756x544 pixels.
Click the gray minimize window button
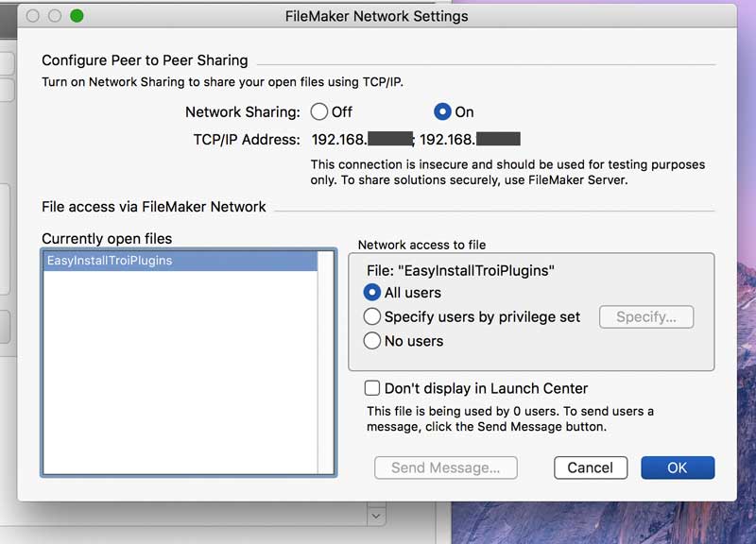point(55,16)
